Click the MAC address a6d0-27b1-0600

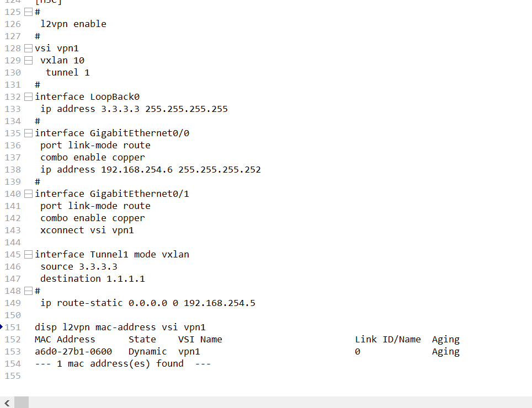coord(73,352)
